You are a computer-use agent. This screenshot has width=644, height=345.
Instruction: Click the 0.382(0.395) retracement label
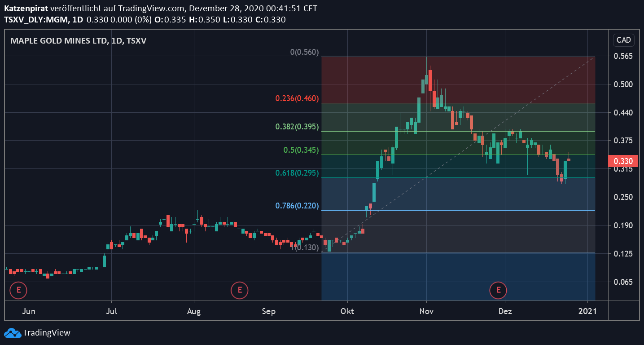[297, 127]
